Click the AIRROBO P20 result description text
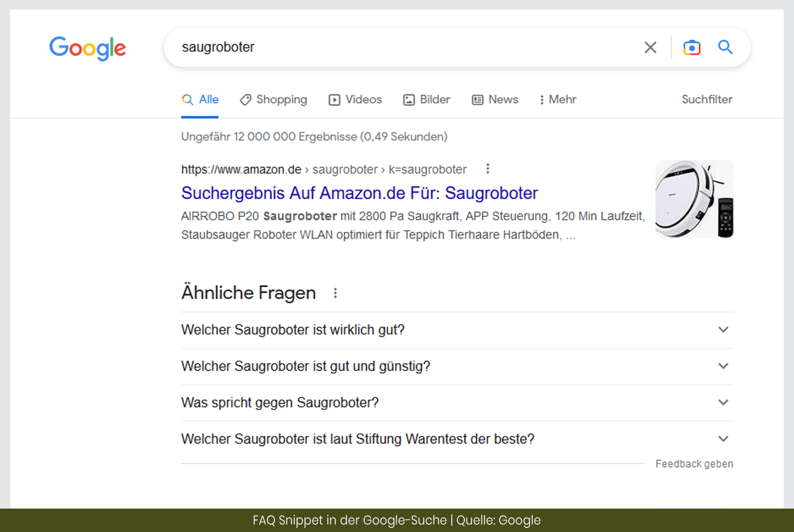Viewport: 794px width, 532px height. pyautogui.click(x=413, y=225)
